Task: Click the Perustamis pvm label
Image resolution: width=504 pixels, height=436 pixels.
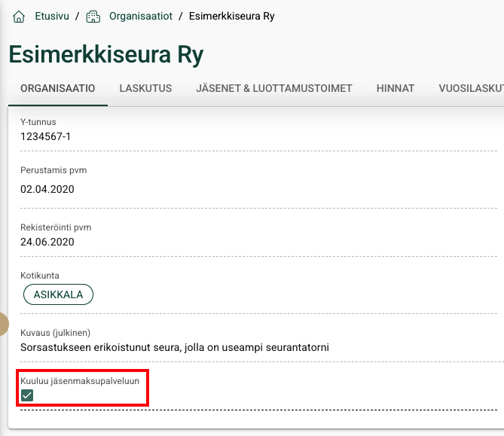Action: (53, 170)
